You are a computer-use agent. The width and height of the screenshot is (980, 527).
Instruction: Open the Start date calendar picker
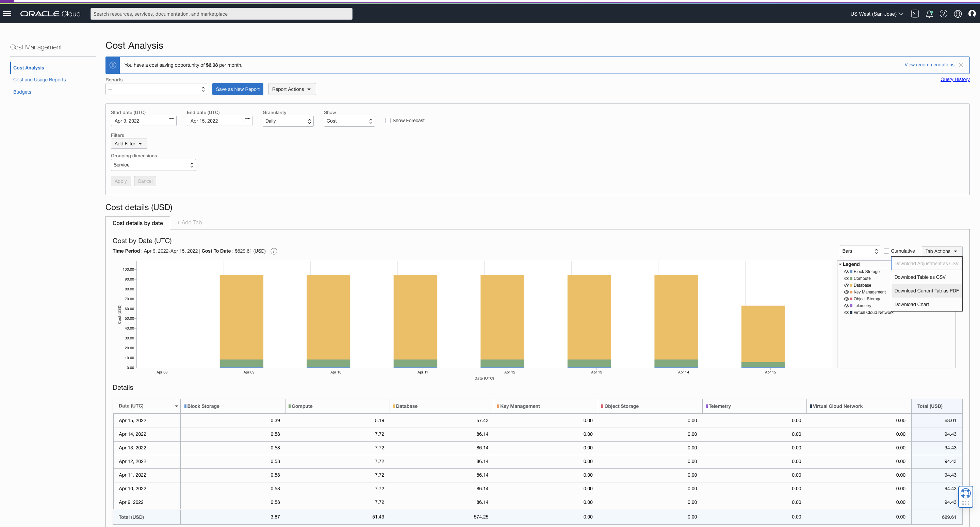pyautogui.click(x=171, y=121)
